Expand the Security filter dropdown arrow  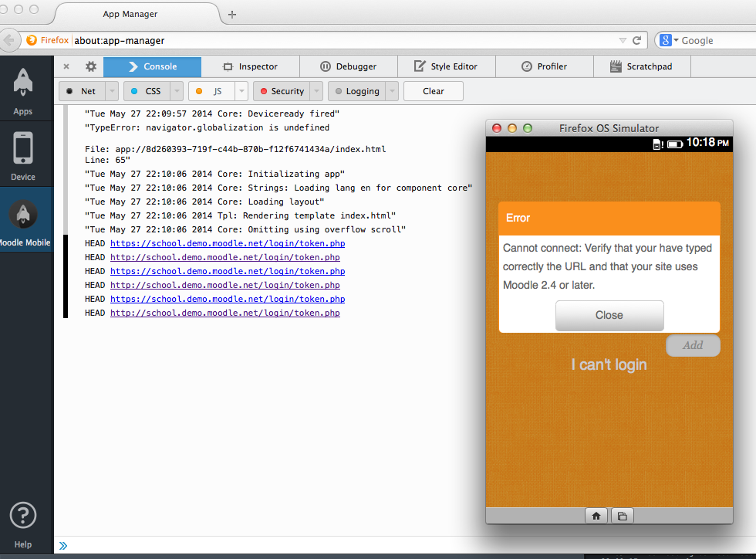coord(317,91)
